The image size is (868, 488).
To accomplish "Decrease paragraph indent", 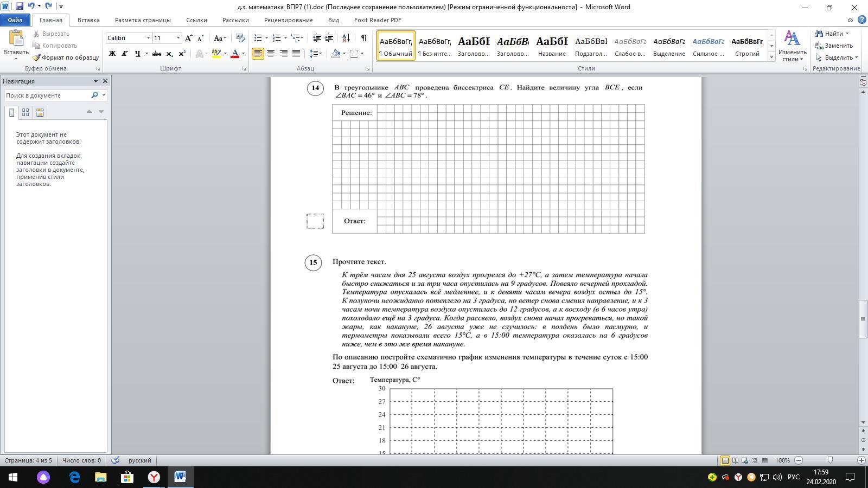I will click(317, 38).
